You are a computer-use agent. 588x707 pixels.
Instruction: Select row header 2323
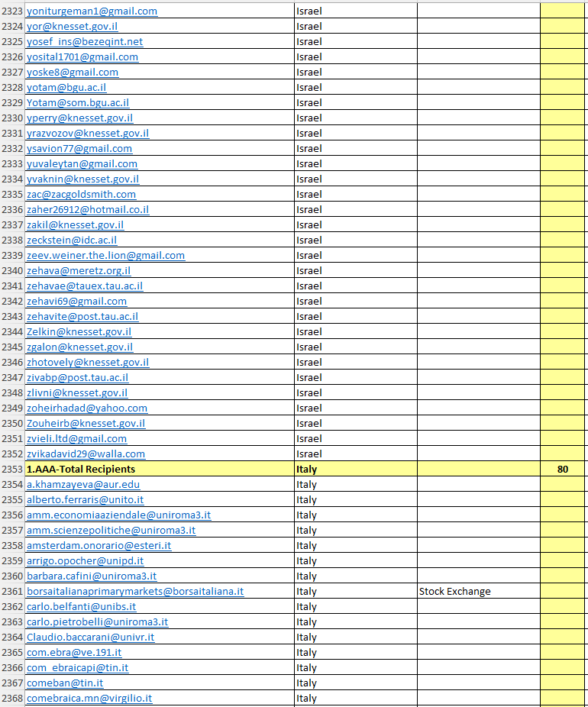coord(12,11)
